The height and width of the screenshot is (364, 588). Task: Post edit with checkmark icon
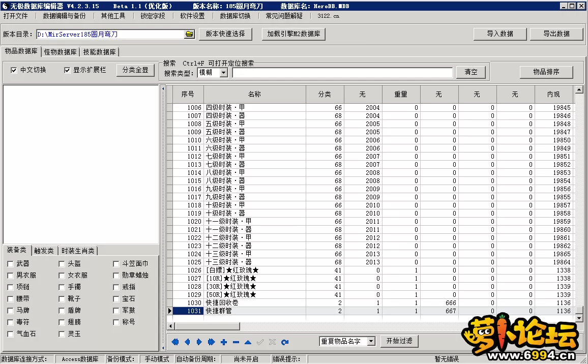260,342
